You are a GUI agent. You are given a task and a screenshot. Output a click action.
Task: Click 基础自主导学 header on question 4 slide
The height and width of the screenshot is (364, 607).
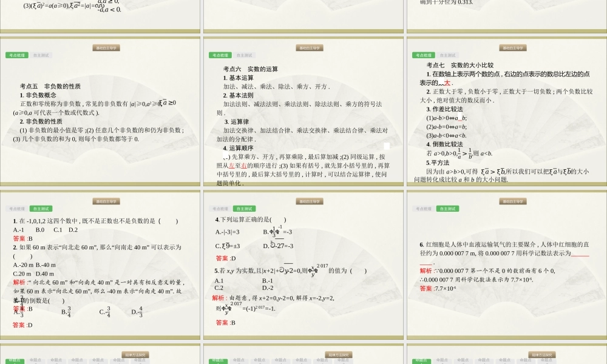tap(310, 201)
